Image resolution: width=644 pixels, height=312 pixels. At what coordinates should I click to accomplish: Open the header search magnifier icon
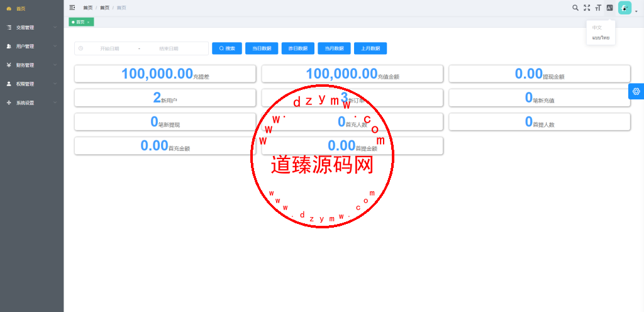[575, 8]
